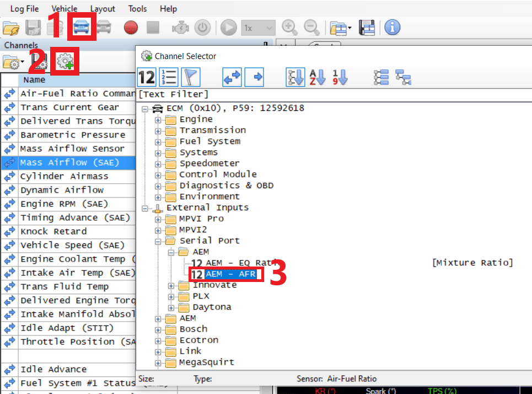Click the numeric '12' view icon in Channel Selector
Viewport: 532px width, 394px height.
147,77
